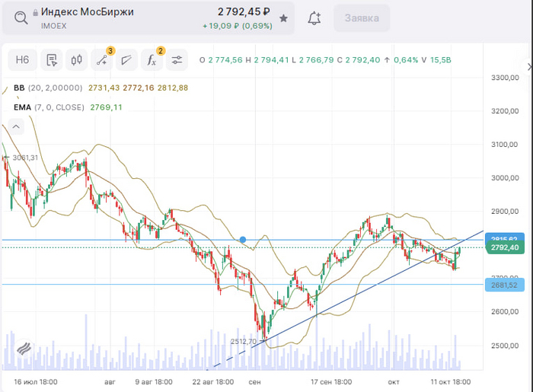Viewport: 533px width, 392px height.
Task: Click the BB upper value 2812,88
Action: coord(173,88)
